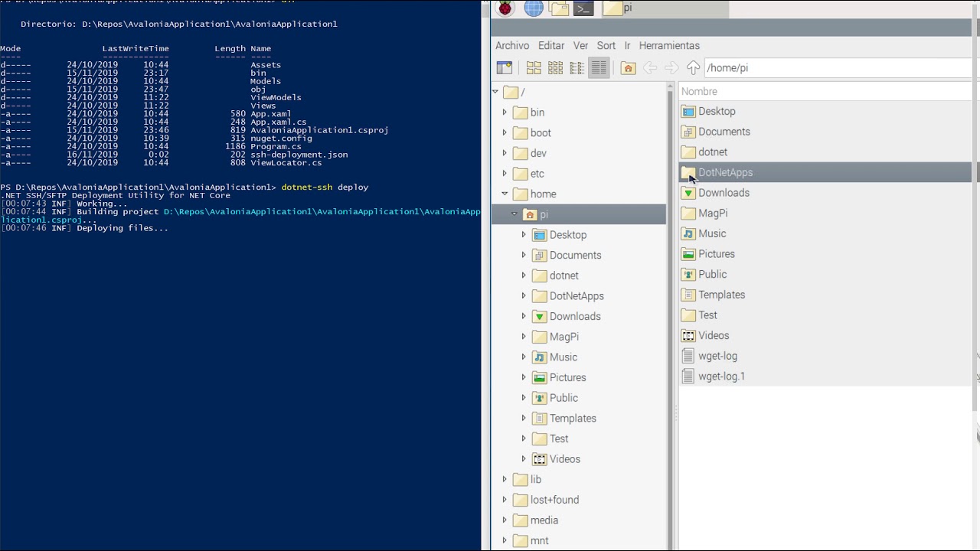Switch to thumbnail view
Screen dimensions: 980x551
tap(555, 67)
